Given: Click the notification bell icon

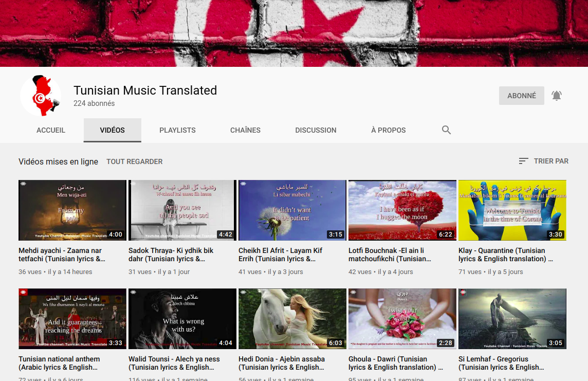Looking at the screenshot, I should pos(557,96).
